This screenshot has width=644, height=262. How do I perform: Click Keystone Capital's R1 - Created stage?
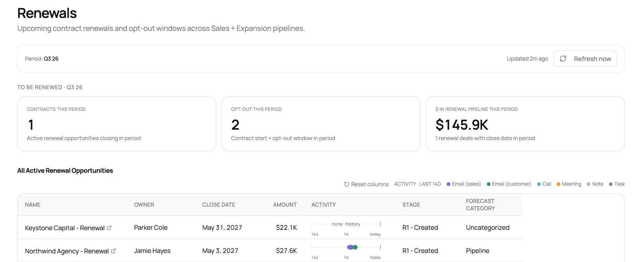click(x=420, y=227)
